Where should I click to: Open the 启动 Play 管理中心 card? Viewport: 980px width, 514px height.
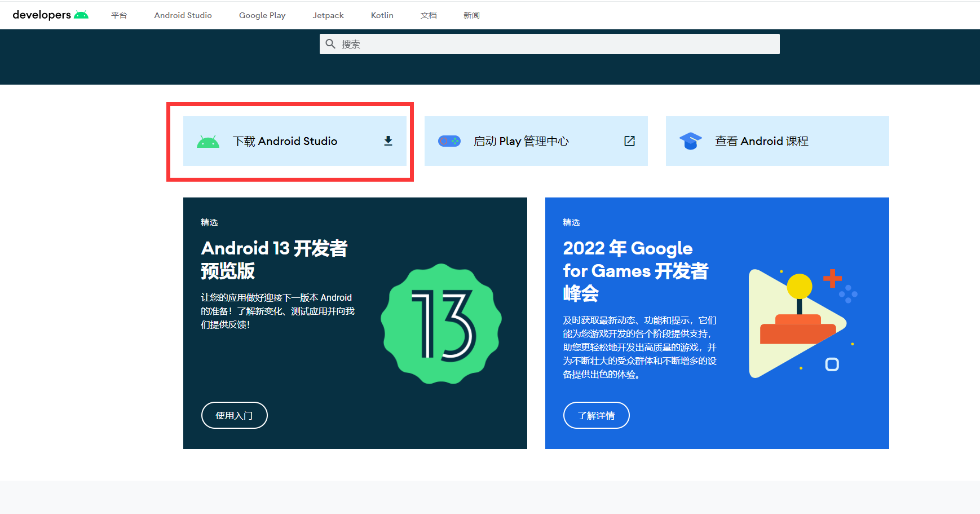(536, 141)
